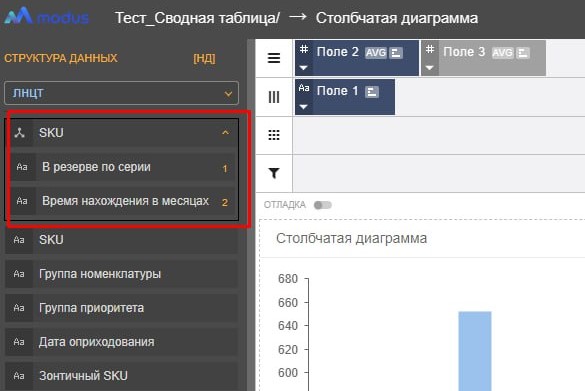Select В резерве по серии item

[x=123, y=167]
